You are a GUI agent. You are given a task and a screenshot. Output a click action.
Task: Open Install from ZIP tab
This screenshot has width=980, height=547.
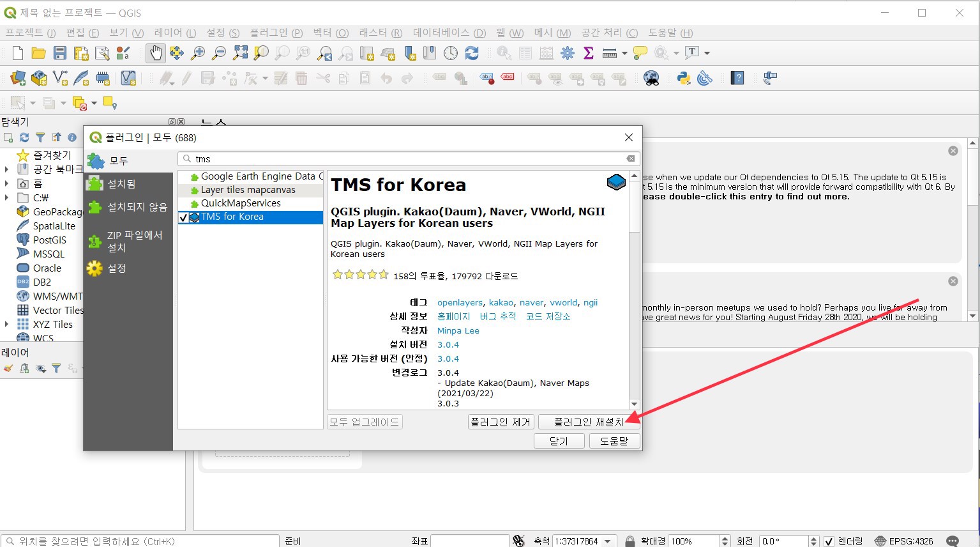point(128,241)
